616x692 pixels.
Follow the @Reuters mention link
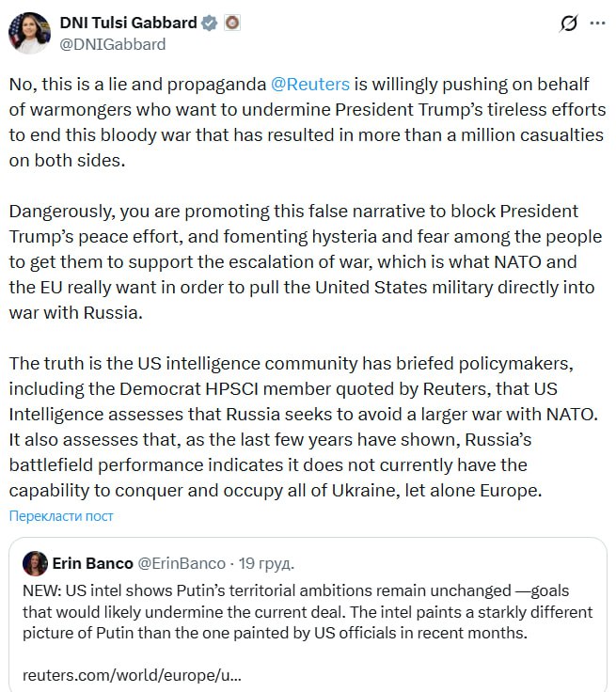pos(309,86)
